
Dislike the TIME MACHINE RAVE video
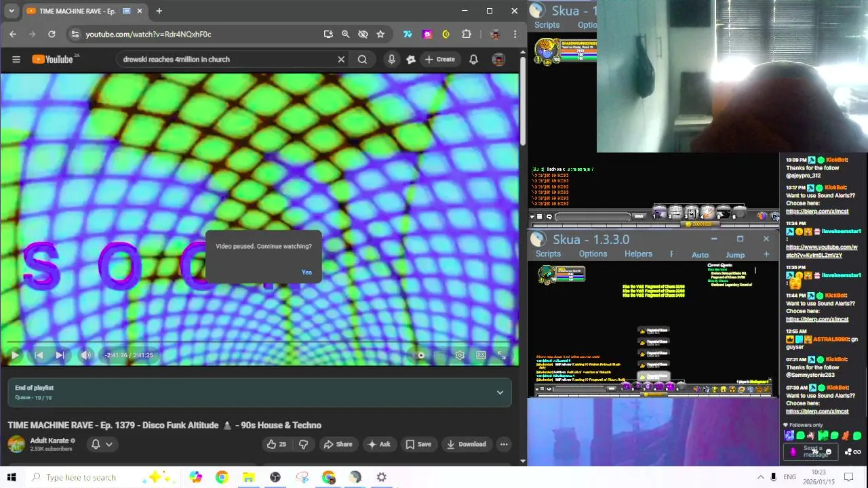tap(303, 445)
